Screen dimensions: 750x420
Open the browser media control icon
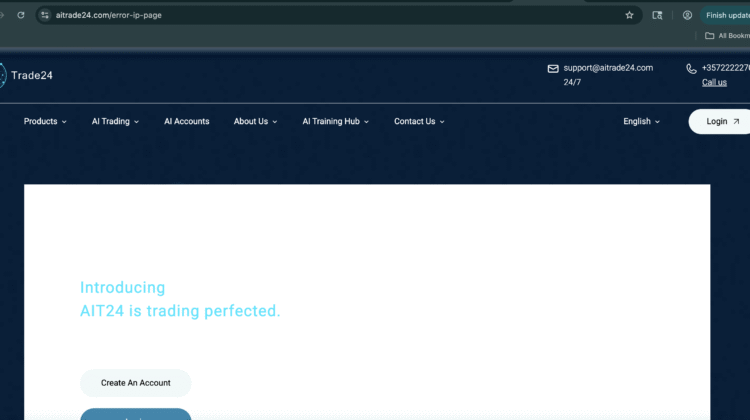point(657,15)
